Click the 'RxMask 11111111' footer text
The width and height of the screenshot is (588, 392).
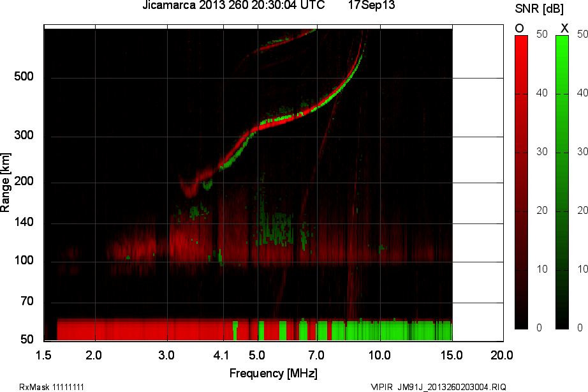coord(52,387)
